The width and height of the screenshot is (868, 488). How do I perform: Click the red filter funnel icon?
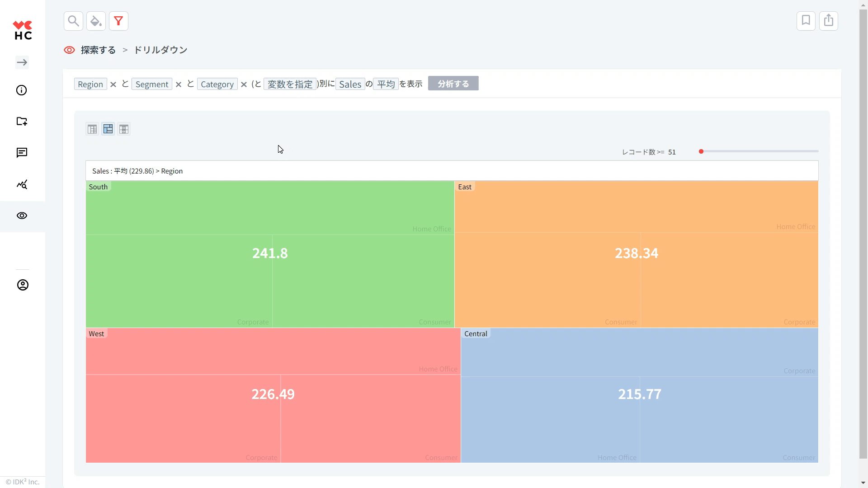(x=118, y=21)
